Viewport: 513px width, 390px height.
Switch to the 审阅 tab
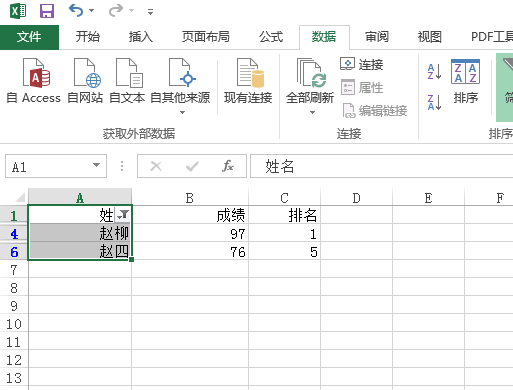pyautogui.click(x=377, y=37)
